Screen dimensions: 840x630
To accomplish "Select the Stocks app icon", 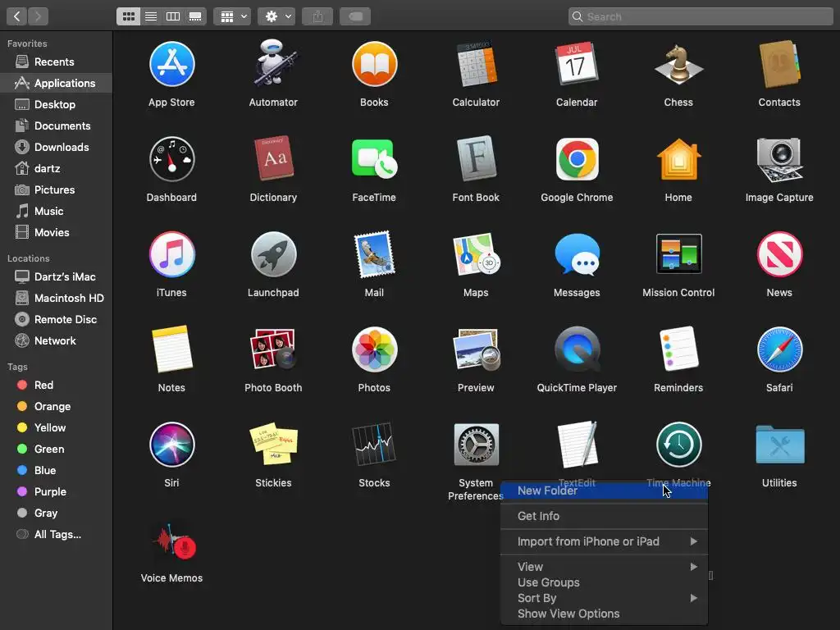I will pyautogui.click(x=374, y=444).
